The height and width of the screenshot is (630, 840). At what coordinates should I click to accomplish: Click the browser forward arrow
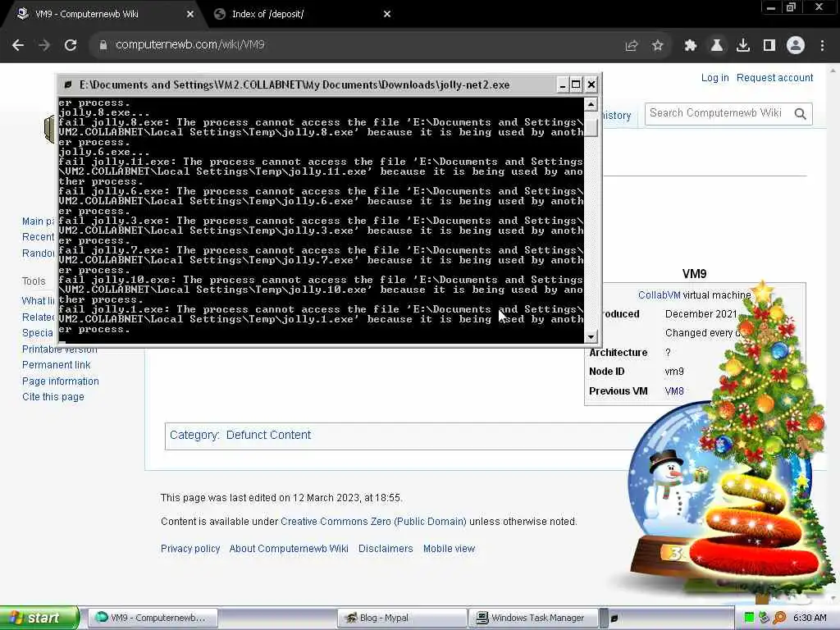tap(44, 45)
